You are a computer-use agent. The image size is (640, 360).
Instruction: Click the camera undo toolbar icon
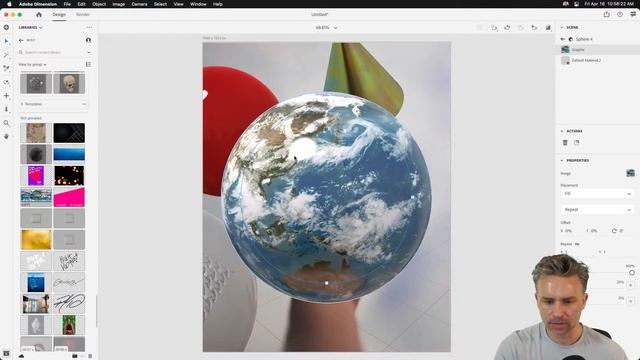pyautogui.click(x=507, y=28)
